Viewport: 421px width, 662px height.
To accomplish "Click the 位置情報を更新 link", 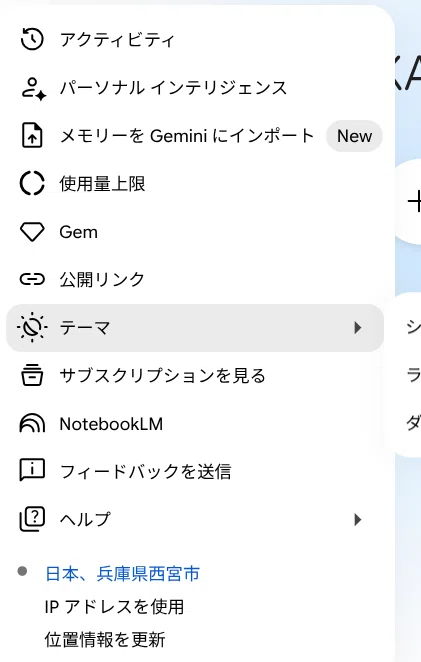I will 105,640.
